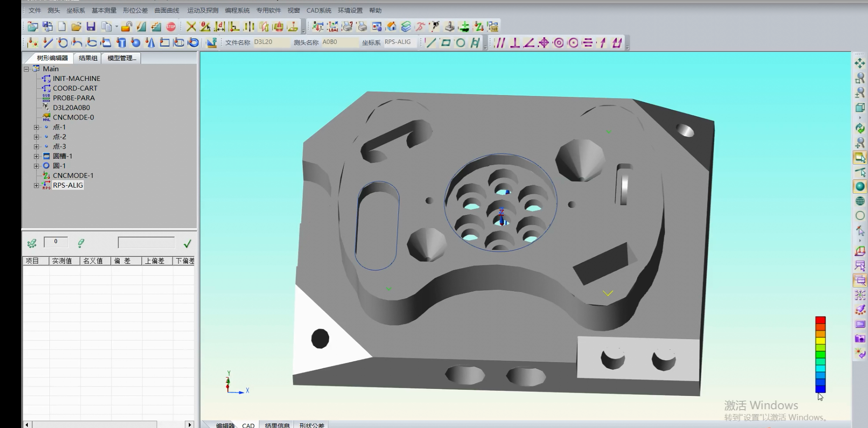Image resolution: width=868 pixels, height=428 pixels.
Task: Click the angularity tolerance icon
Action: 529,43
